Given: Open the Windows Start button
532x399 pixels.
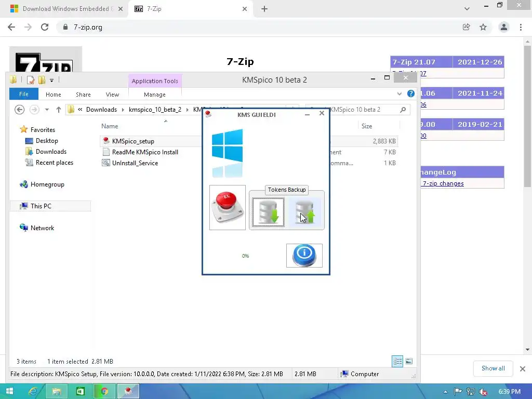Looking at the screenshot, I should [9, 391].
